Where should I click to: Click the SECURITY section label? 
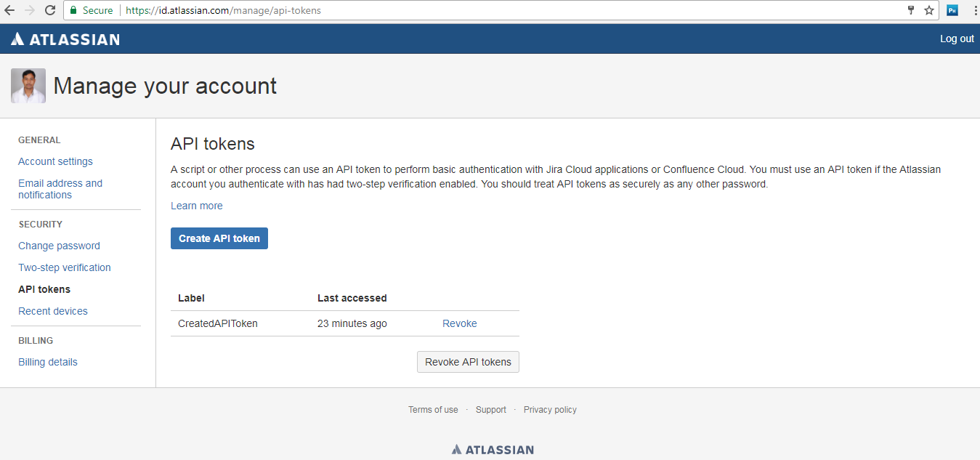[41, 225]
